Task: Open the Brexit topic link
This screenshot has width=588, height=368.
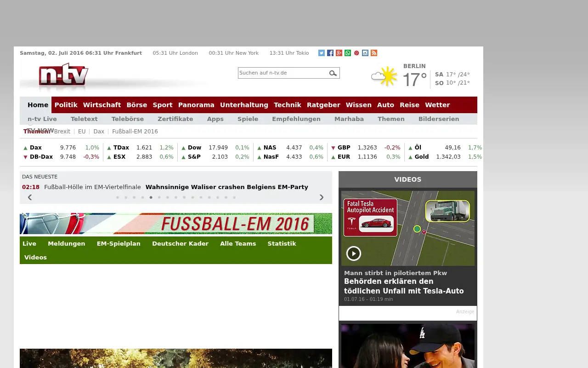Action: 62,132
